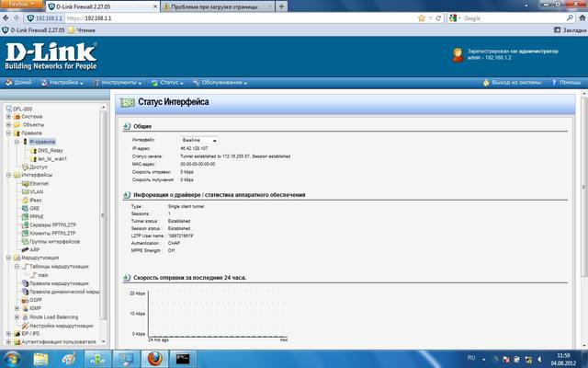This screenshot has height=368, width=588.
Task: Click the administrator user avatar icon
Action: (458, 55)
